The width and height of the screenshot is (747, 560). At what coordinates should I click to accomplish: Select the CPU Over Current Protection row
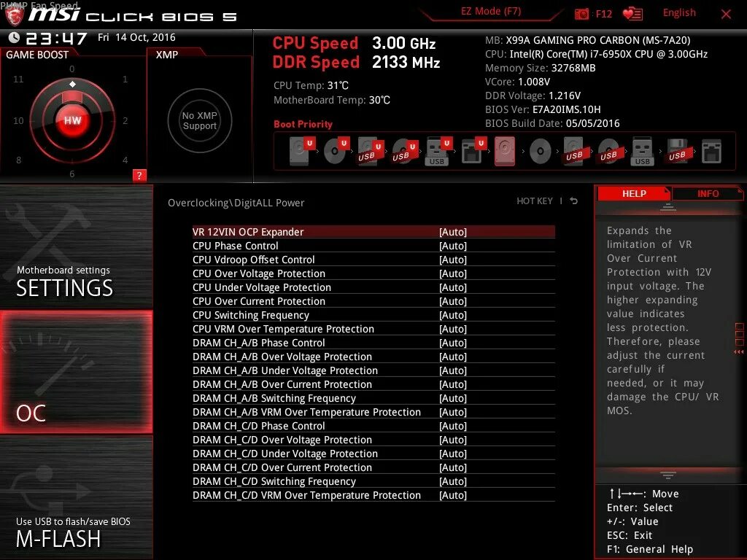click(x=373, y=301)
